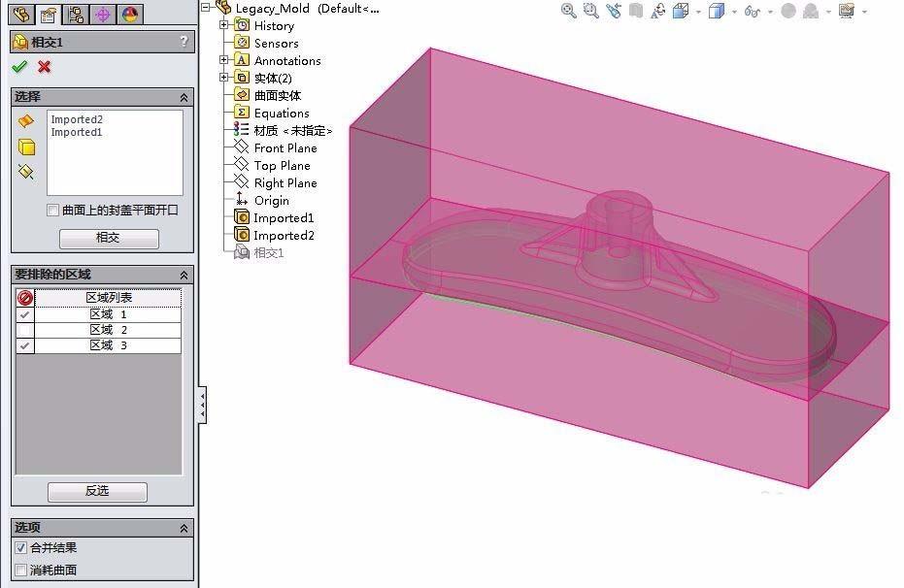Click the 反选 invert selection button
This screenshot has width=904, height=588.
(x=97, y=492)
